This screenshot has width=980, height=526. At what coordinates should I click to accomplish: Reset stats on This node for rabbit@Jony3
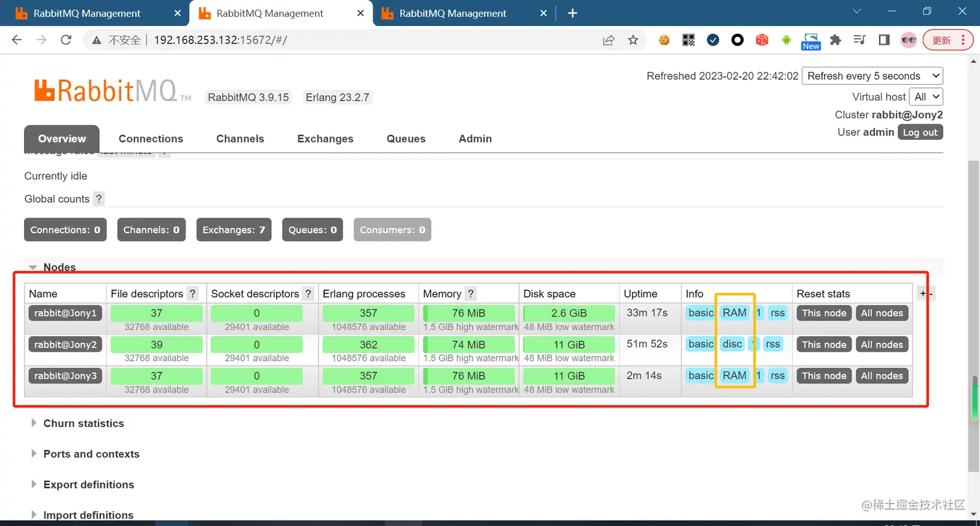pos(824,376)
